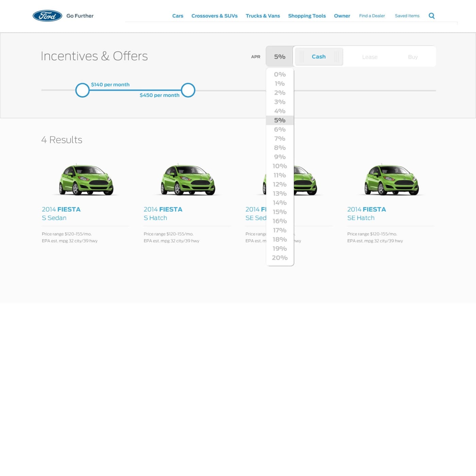
Task: Select the Cash payment option
Action: click(319, 56)
